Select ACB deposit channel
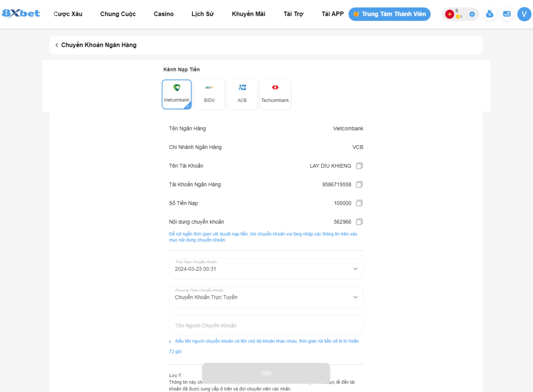533x392 pixels. coord(242,94)
